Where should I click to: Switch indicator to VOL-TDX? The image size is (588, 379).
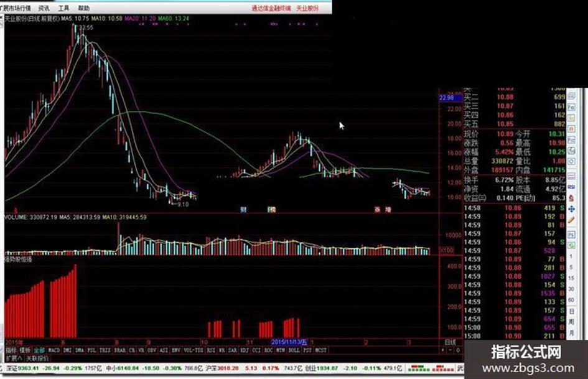[194, 350]
